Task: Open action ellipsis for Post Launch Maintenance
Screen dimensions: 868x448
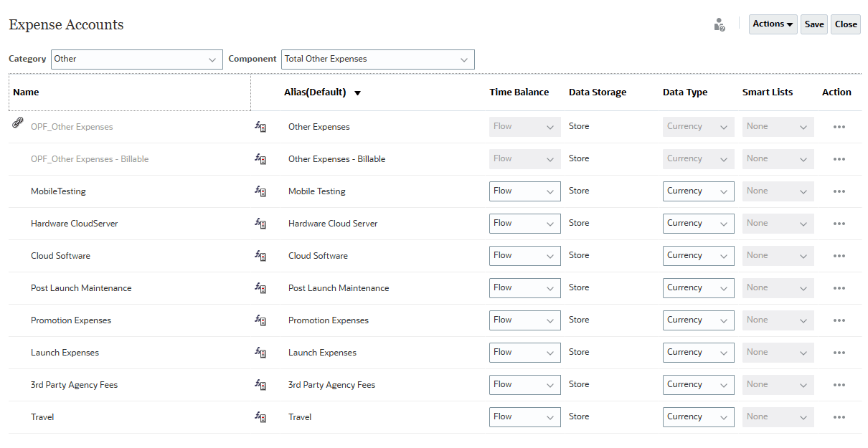Action: pyautogui.click(x=839, y=288)
